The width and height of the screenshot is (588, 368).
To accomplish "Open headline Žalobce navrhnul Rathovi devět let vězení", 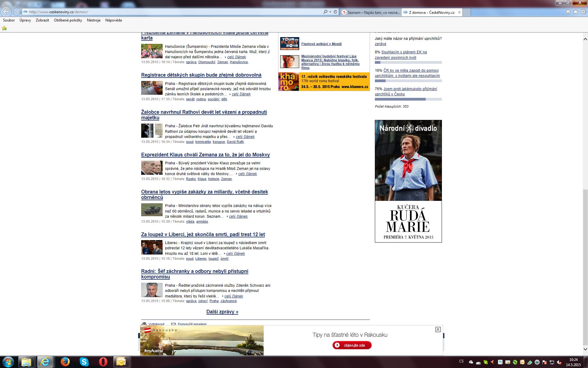I will pyautogui.click(x=204, y=115).
